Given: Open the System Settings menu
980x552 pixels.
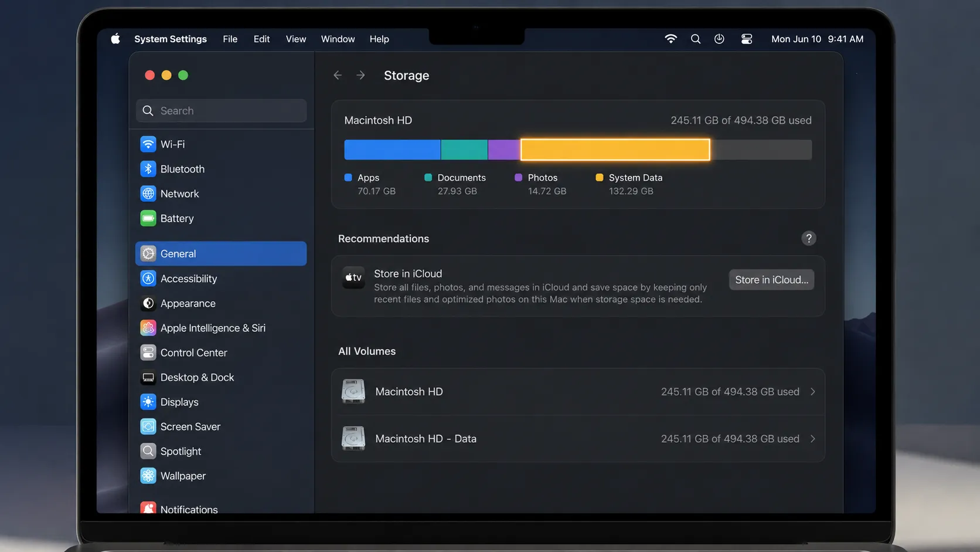Looking at the screenshot, I should coord(171,39).
